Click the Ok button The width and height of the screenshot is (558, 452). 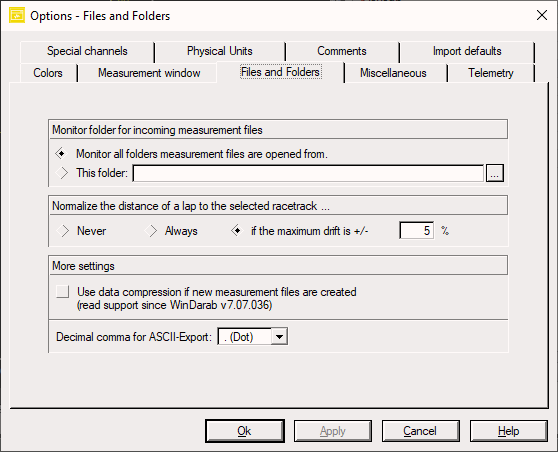tap(244, 431)
